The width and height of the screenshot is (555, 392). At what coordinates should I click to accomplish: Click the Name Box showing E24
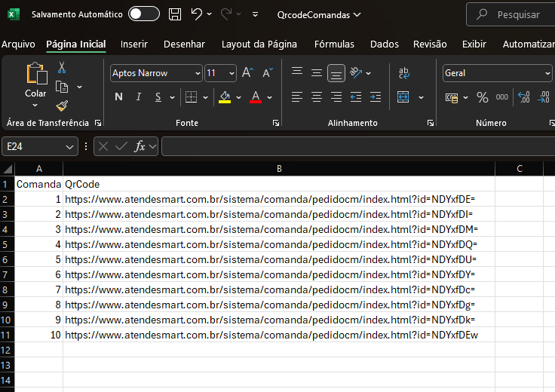pyautogui.click(x=40, y=146)
